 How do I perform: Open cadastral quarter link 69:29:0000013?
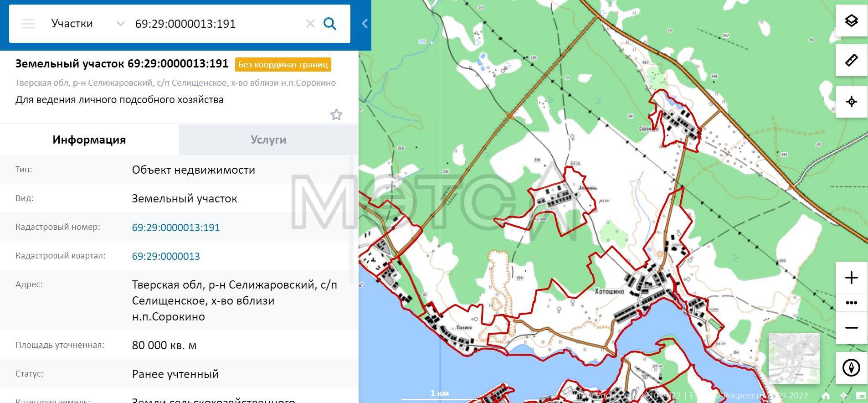(x=166, y=256)
